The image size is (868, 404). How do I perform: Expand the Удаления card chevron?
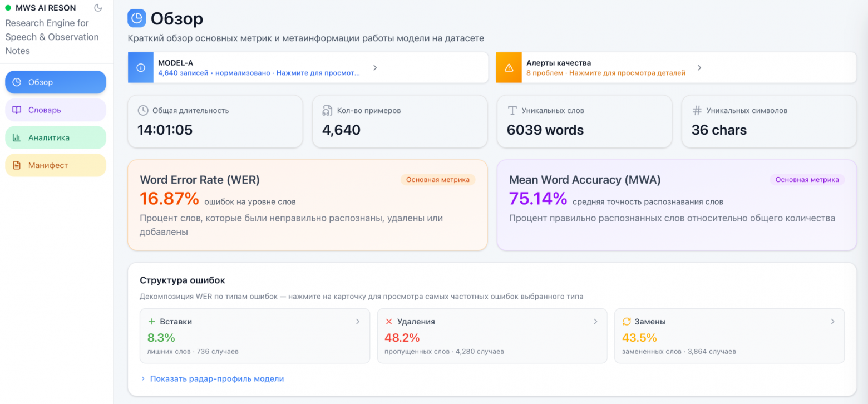(595, 322)
